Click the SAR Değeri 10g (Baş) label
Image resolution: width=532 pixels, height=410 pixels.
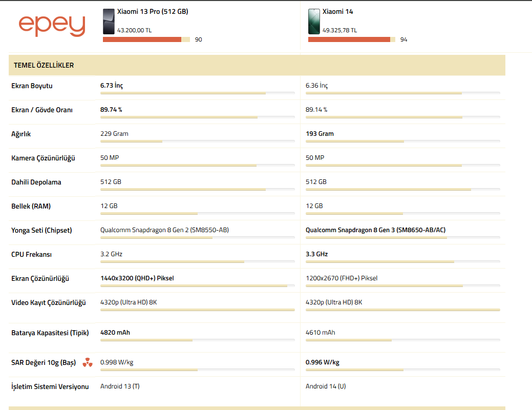[44, 363]
